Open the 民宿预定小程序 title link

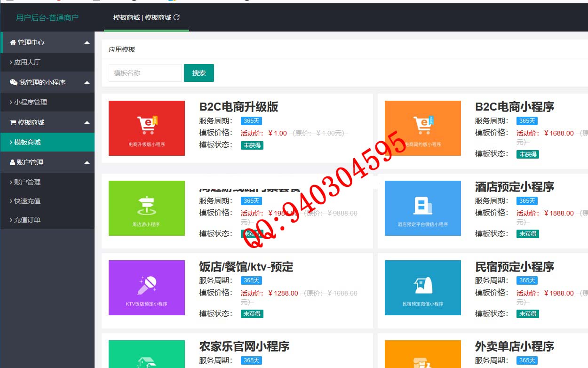pos(514,267)
